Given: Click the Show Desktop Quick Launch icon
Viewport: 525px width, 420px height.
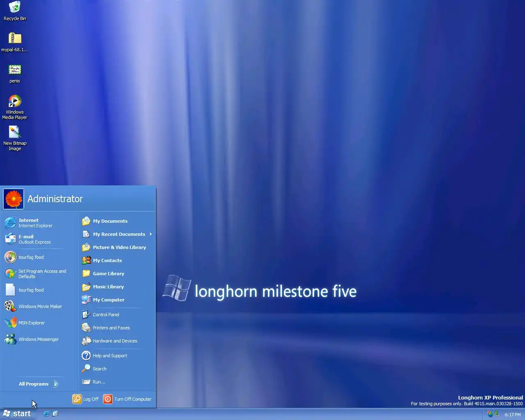Looking at the screenshot, I should coord(55,414).
